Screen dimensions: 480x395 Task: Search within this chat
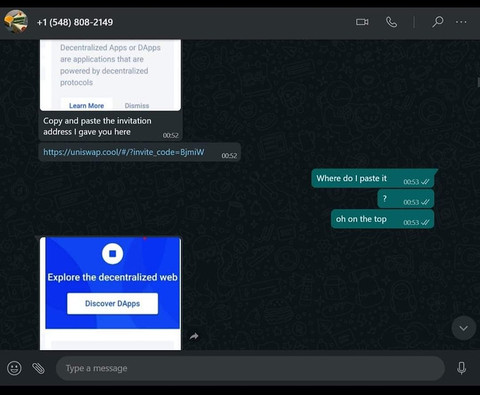pyautogui.click(x=438, y=22)
